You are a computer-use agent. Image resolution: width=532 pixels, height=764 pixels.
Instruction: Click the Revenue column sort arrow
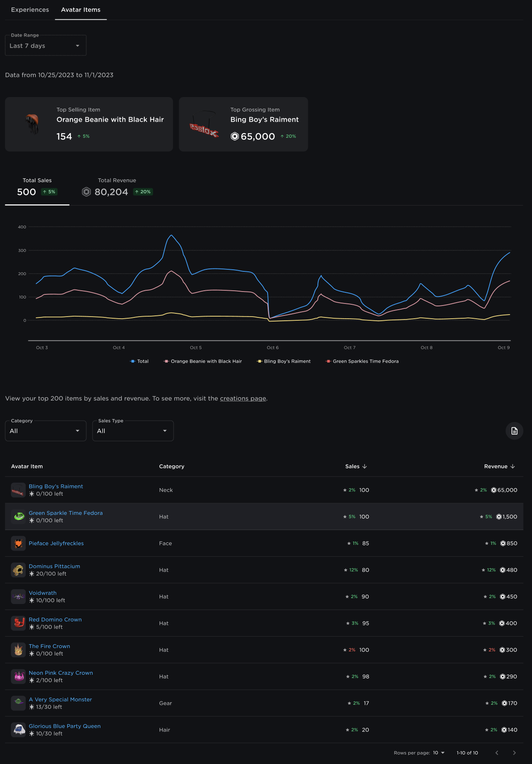(x=513, y=466)
